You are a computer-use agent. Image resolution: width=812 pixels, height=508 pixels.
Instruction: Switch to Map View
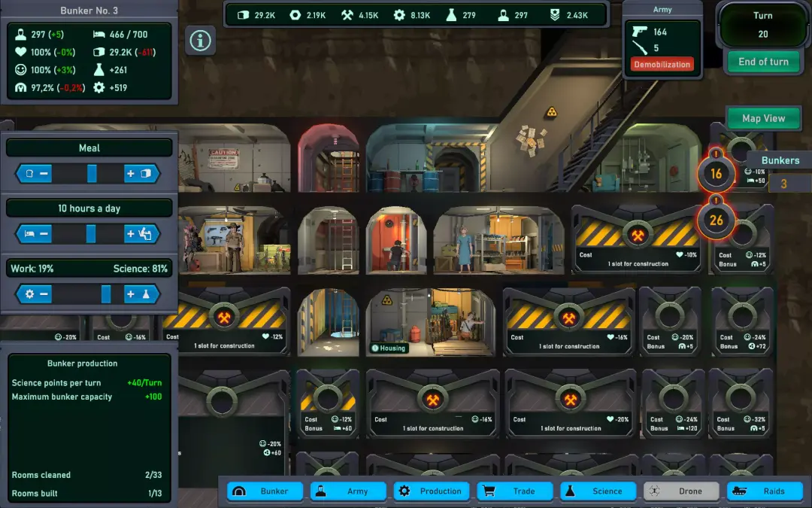coord(763,118)
